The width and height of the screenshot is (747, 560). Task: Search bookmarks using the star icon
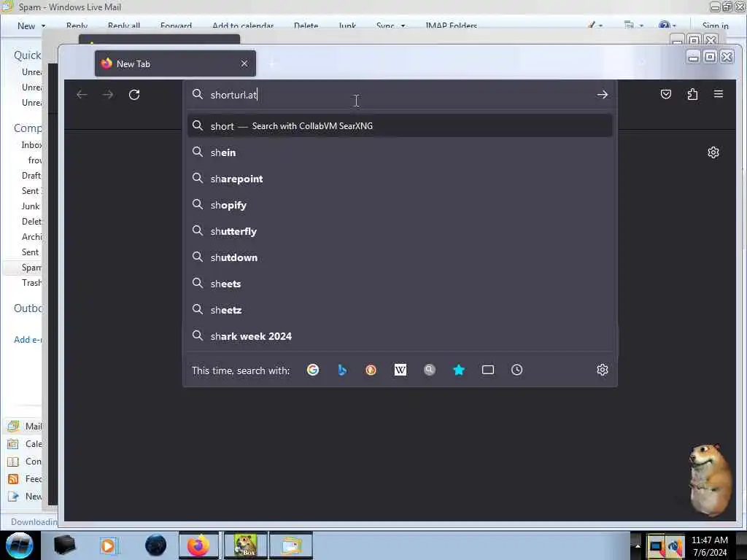[459, 370]
